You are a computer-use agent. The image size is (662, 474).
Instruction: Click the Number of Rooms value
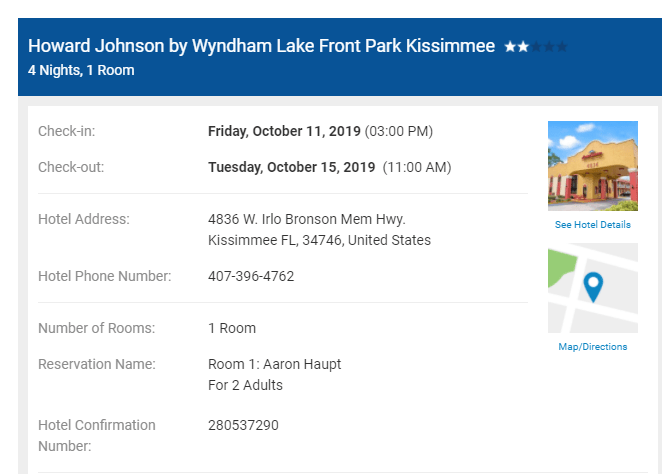coord(232,328)
